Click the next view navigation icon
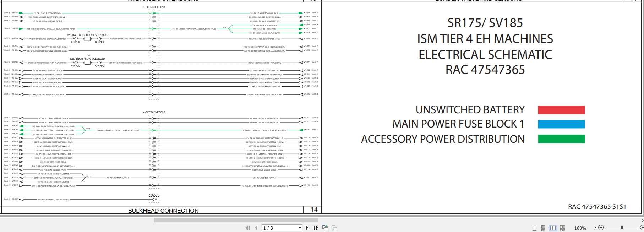This screenshot has width=644, height=232. tap(334, 228)
